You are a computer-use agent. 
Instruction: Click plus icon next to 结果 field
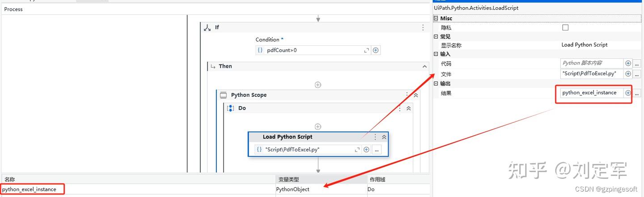tap(628, 93)
